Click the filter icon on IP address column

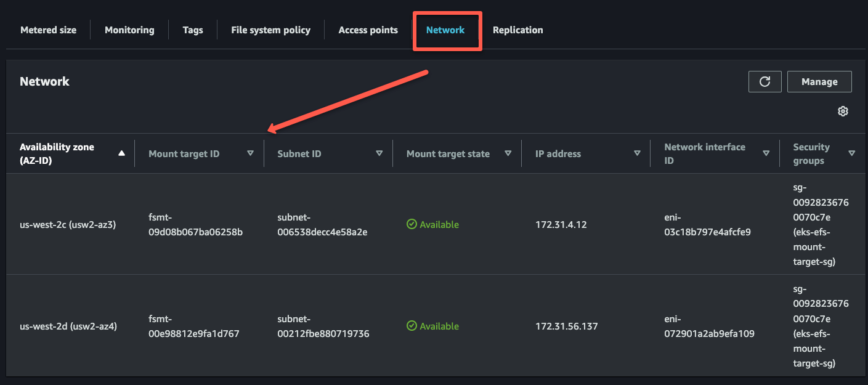coord(637,153)
